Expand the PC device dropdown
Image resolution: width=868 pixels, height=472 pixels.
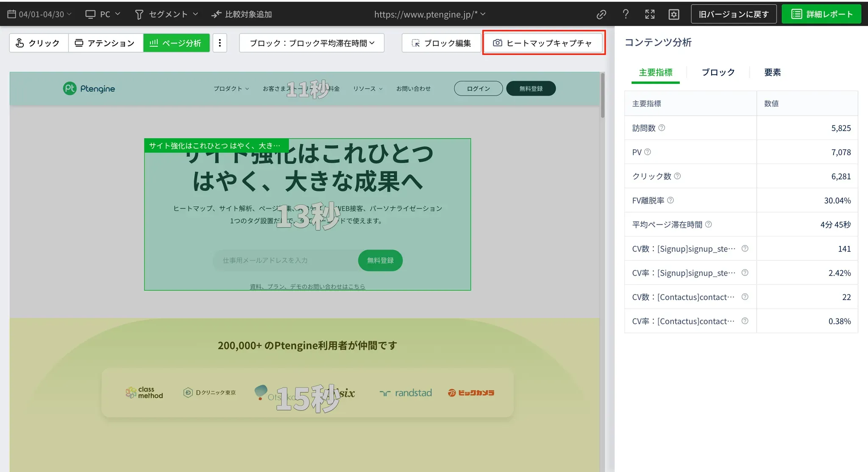(x=103, y=14)
